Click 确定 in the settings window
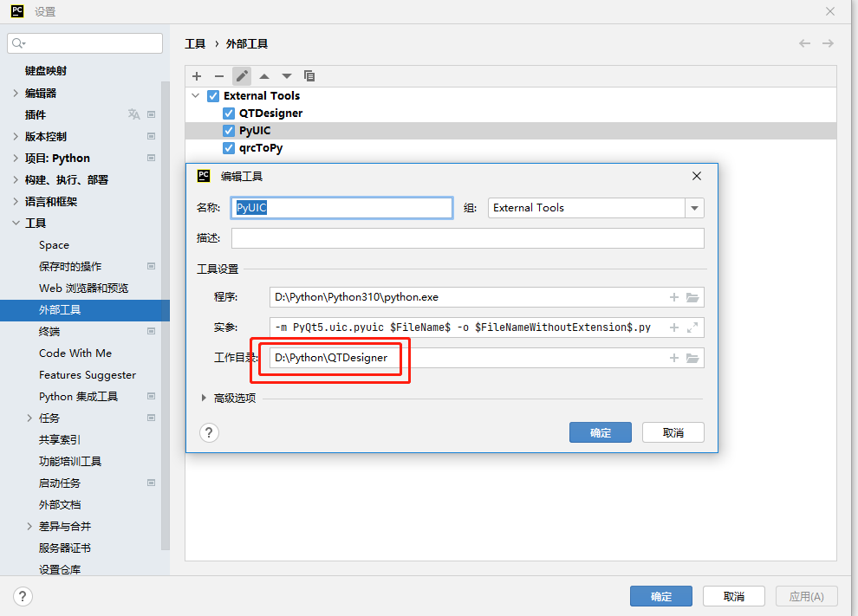Screen dimensions: 858x616 (661, 596)
